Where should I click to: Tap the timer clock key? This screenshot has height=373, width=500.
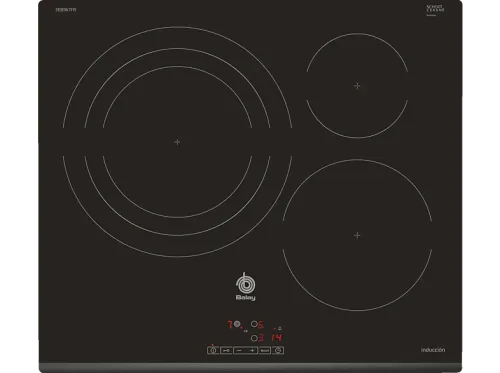(278, 350)
